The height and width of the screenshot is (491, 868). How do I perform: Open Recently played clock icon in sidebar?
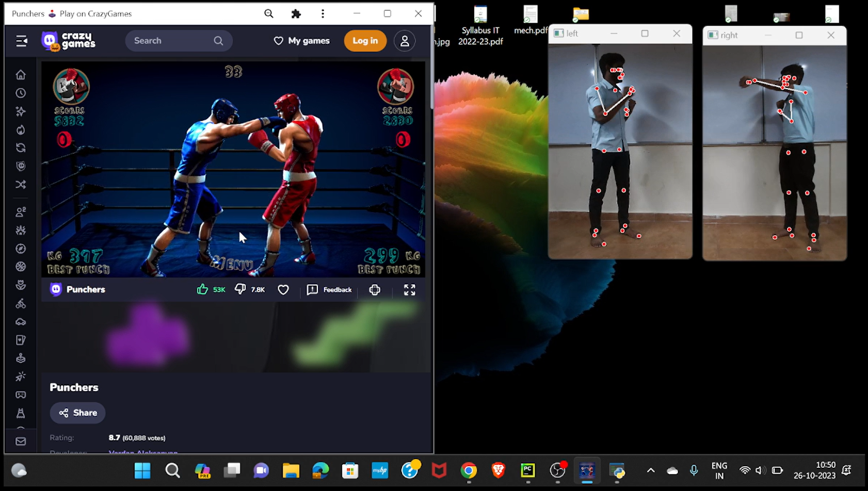21,93
